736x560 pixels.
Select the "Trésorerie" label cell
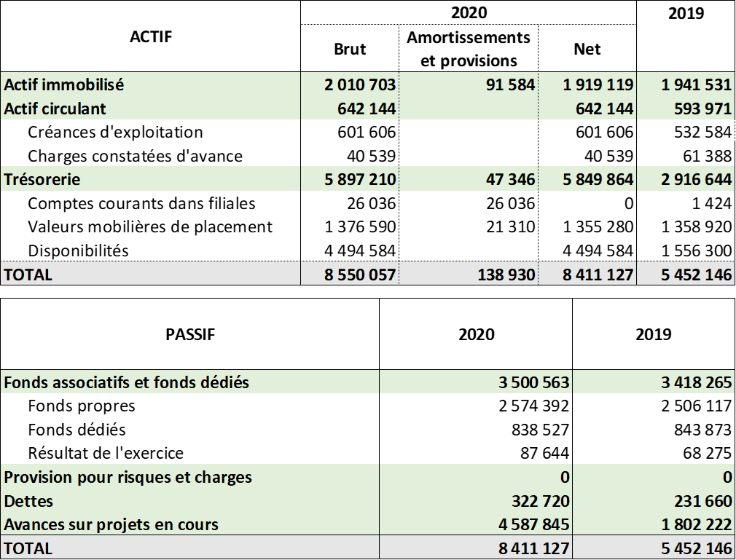point(42,179)
